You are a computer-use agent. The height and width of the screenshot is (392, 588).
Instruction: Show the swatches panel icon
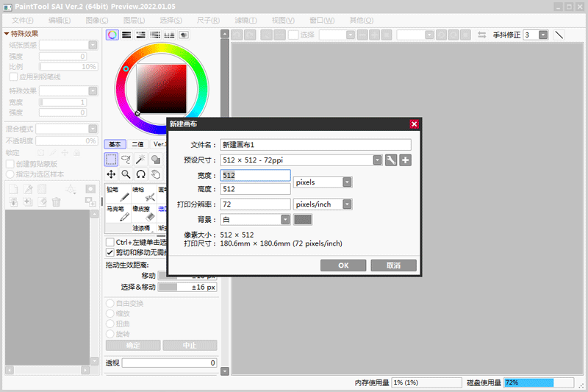pos(170,35)
